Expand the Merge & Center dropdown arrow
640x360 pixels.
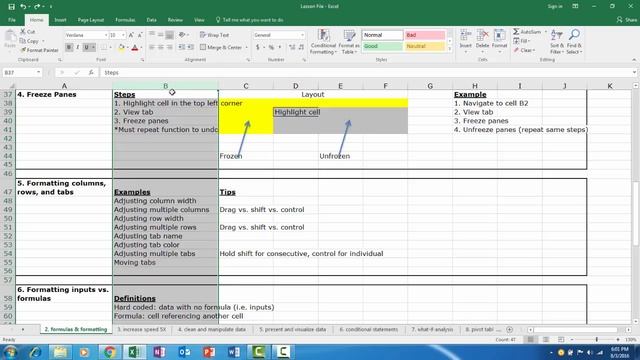247,47
